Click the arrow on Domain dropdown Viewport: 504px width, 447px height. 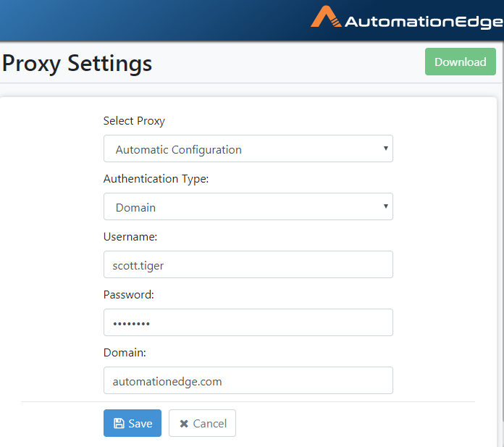pyautogui.click(x=386, y=206)
